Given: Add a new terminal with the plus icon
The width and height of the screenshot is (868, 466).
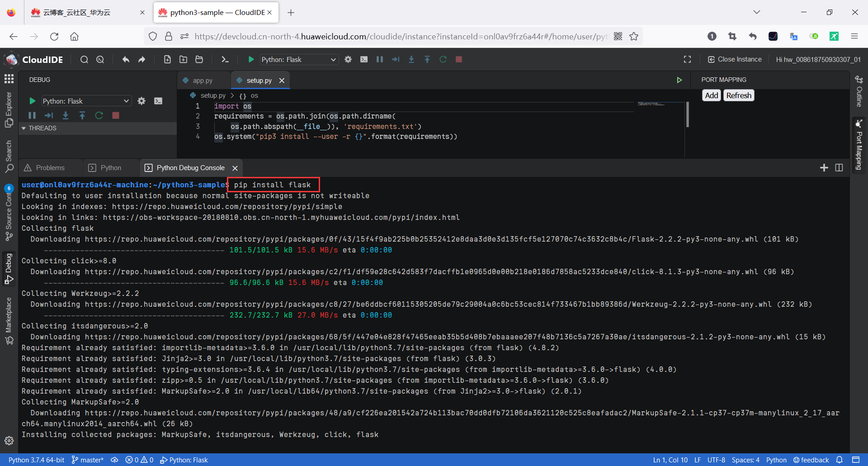Looking at the screenshot, I should tap(824, 168).
